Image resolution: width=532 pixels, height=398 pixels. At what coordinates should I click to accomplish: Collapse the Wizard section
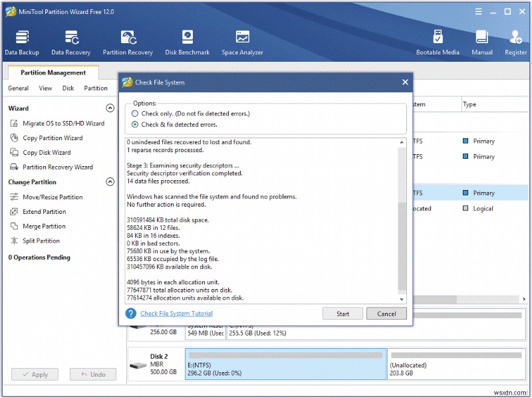tap(110, 108)
